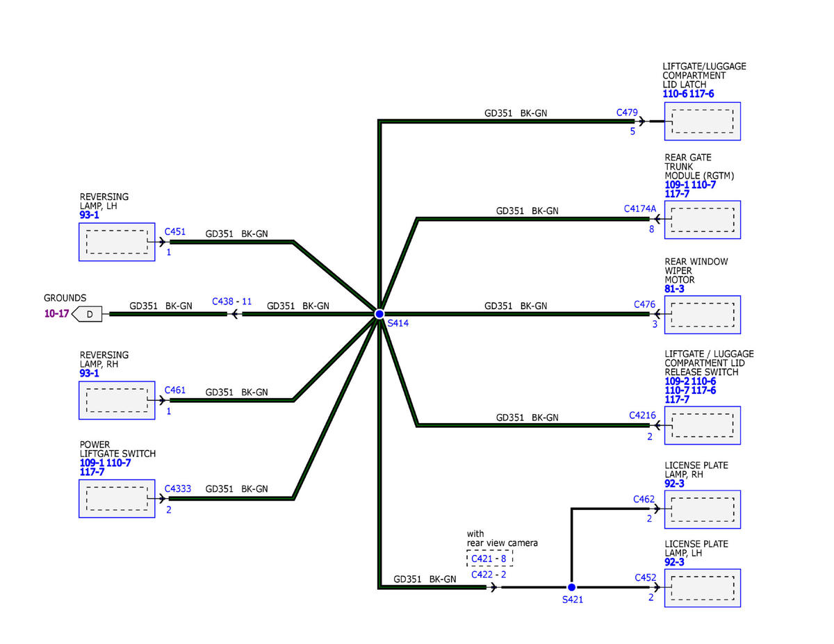Click the C4333 connector label
Image resolution: width=834 pixels, height=644 pixels.
pos(177,488)
